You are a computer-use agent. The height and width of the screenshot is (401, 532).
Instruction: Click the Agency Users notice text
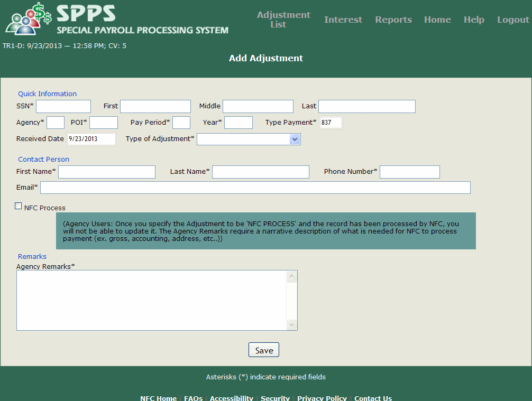click(261, 231)
